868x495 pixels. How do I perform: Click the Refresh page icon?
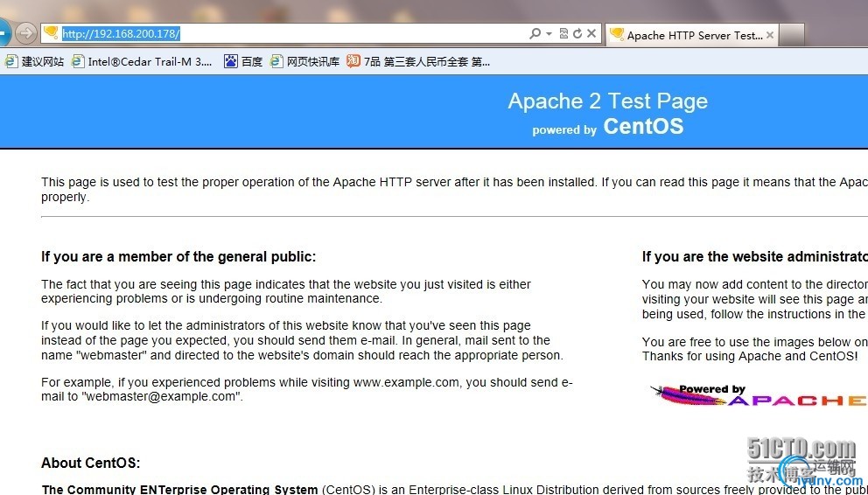point(577,34)
